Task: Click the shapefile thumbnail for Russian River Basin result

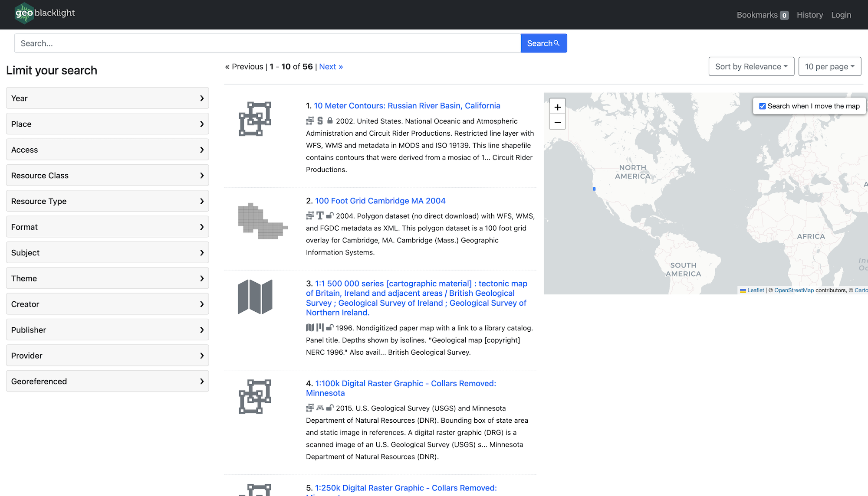Action: point(255,119)
